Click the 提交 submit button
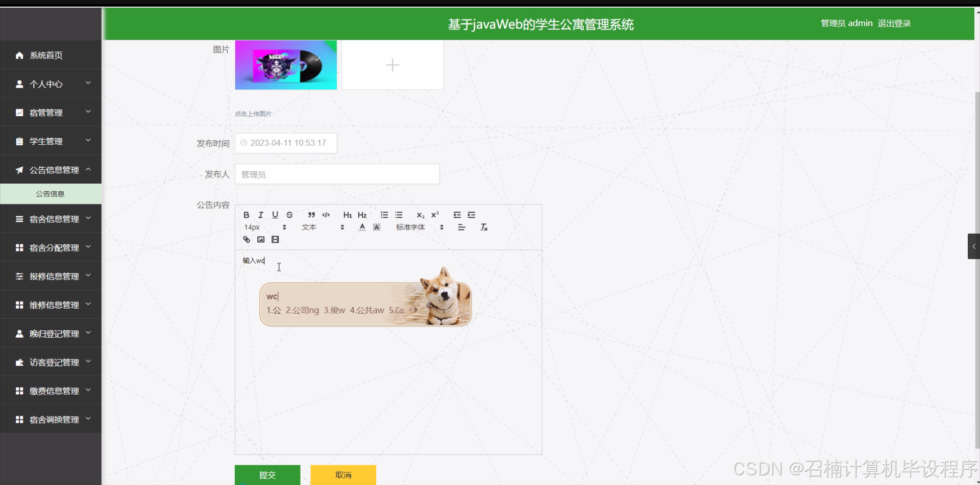 point(267,475)
